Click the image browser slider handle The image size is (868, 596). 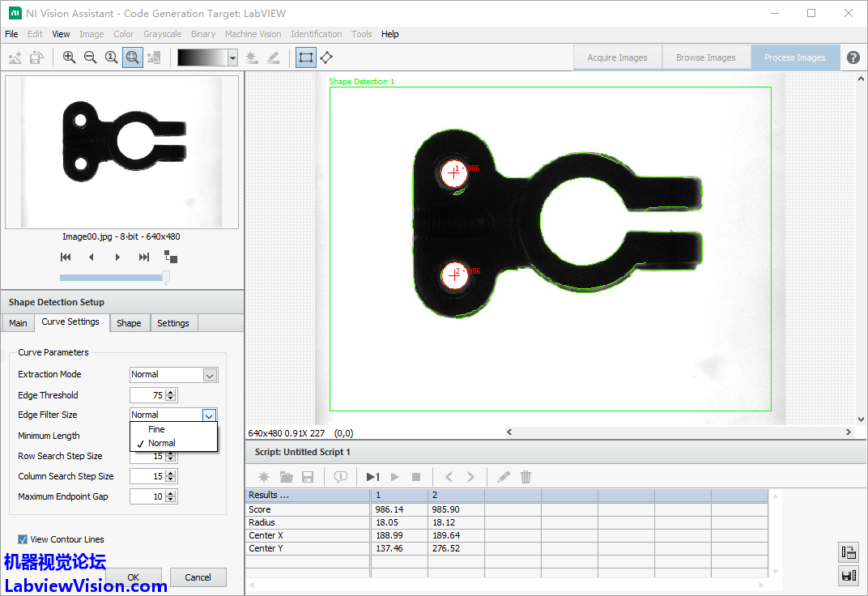tap(166, 278)
